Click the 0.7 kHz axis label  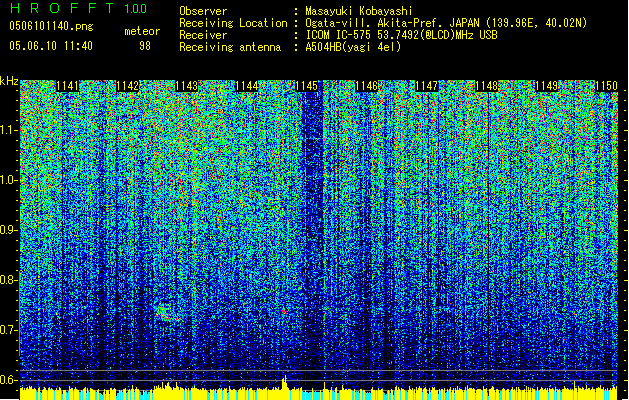[x=8, y=330]
